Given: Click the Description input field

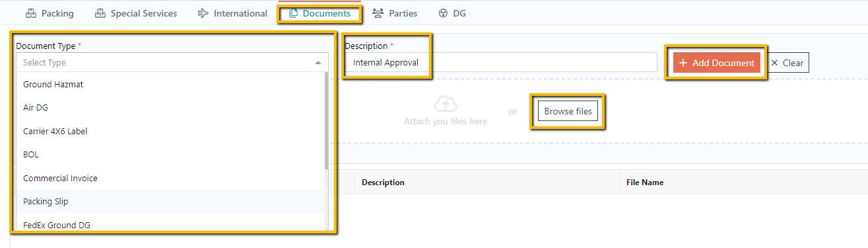Looking at the screenshot, I should pyautogui.click(x=501, y=63).
